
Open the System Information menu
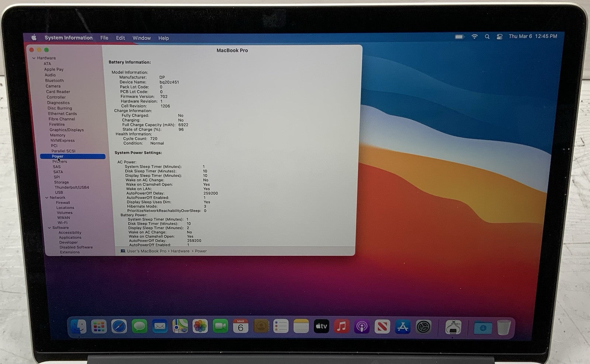69,38
